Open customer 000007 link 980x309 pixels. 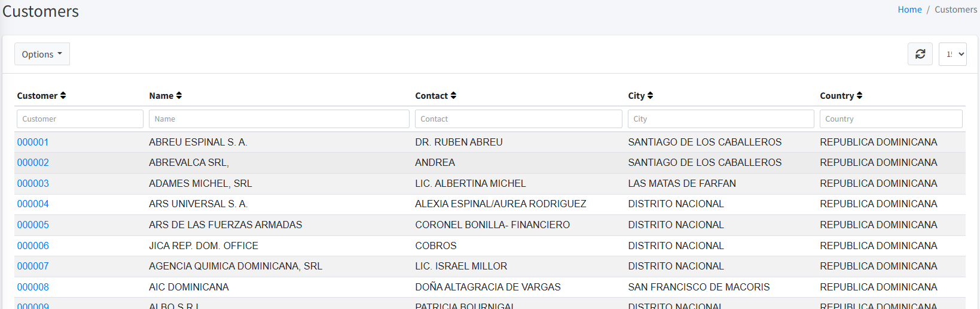pos(33,266)
